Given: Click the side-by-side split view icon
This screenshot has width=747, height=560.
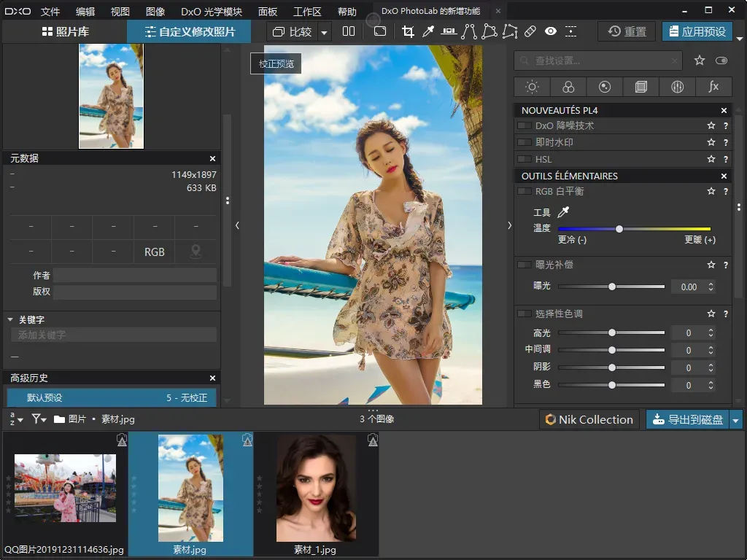Looking at the screenshot, I should (349, 31).
